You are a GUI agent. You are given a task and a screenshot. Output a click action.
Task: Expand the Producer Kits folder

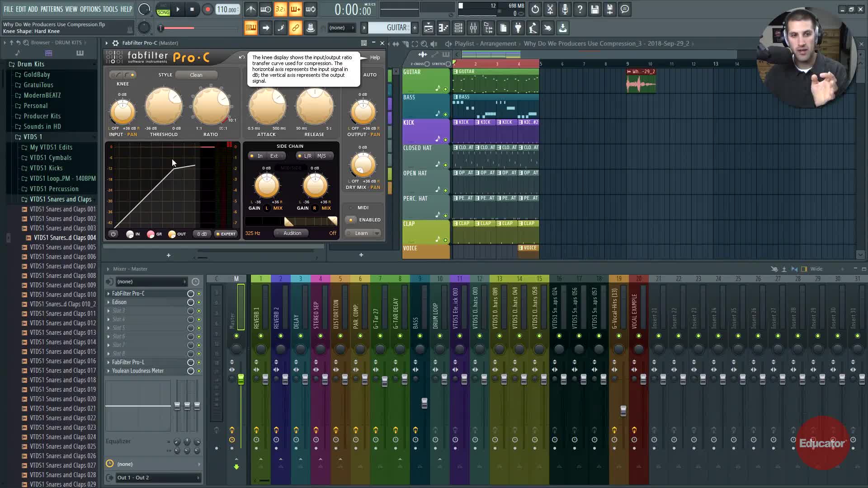point(42,116)
